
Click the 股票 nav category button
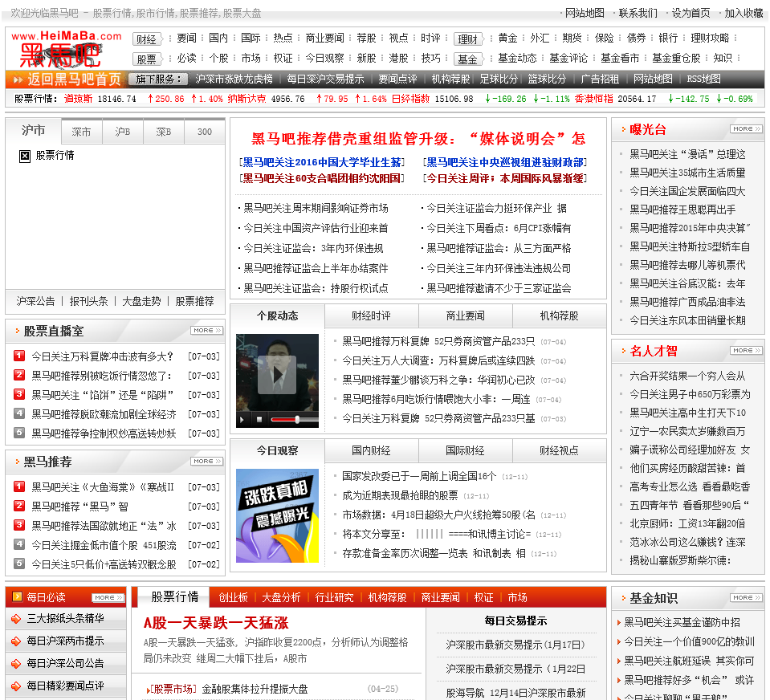pyautogui.click(x=147, y=59)
